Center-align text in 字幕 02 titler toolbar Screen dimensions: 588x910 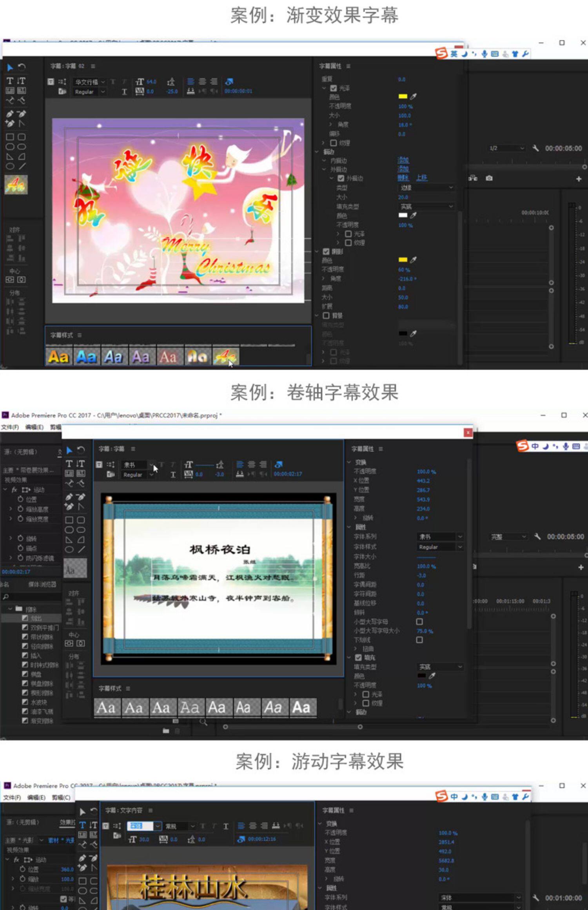(x=202, y=82)
